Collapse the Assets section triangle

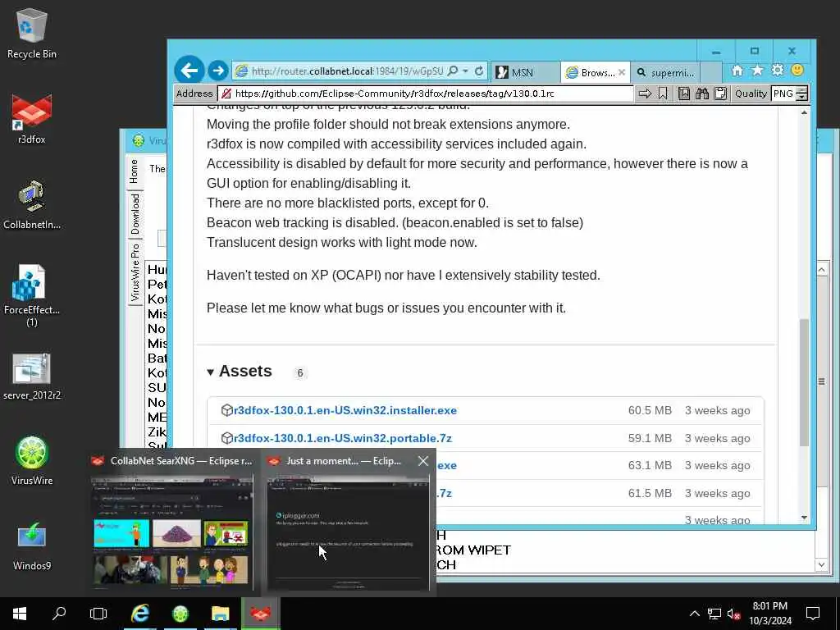pos(211,372)
